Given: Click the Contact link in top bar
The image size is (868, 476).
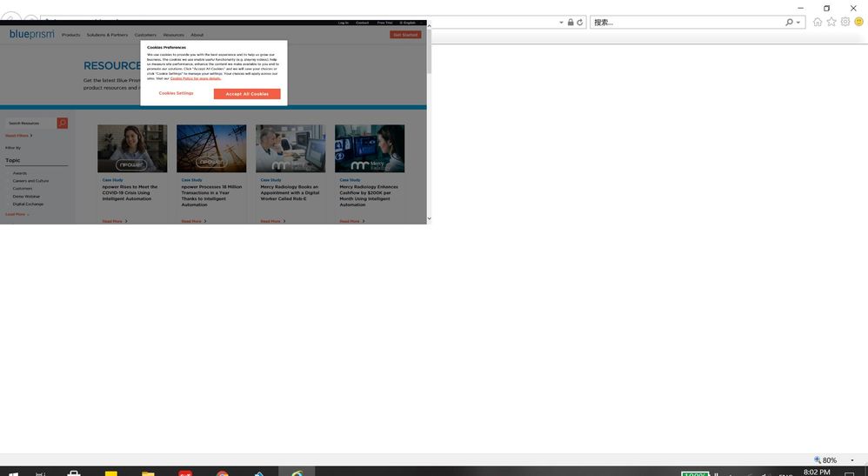Looking at the screenshot, I should point(362,23).
